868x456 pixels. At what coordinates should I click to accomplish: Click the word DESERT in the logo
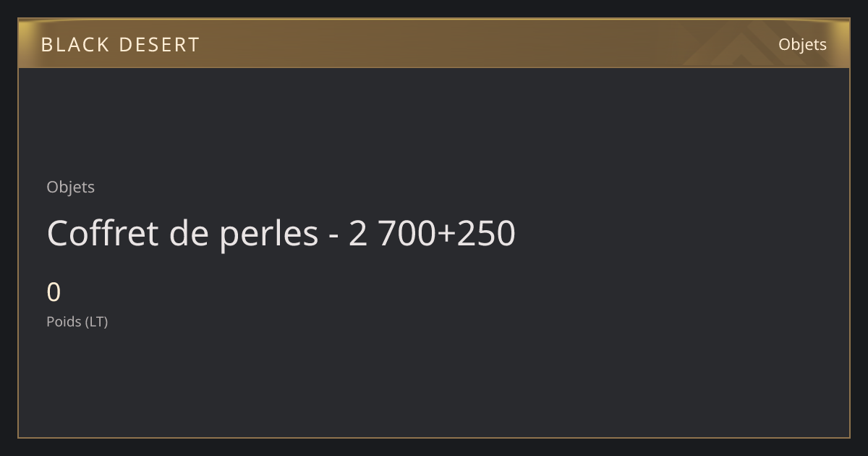159,45
